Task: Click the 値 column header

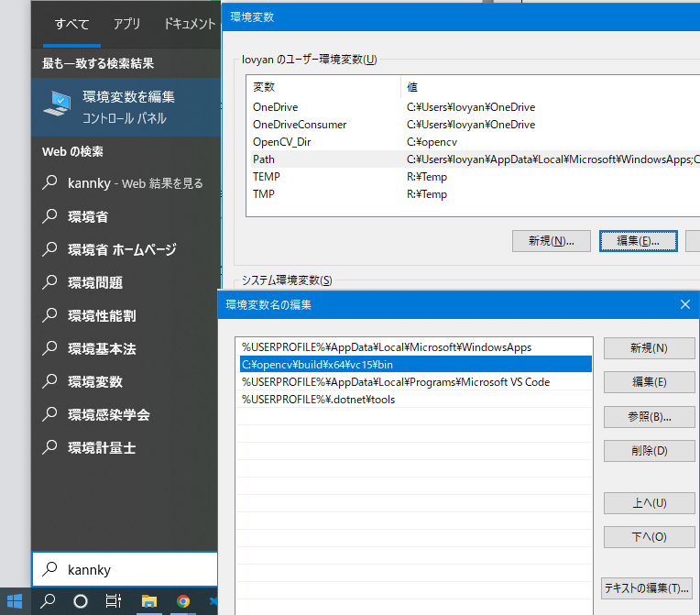Action: [x=551, y=87]
